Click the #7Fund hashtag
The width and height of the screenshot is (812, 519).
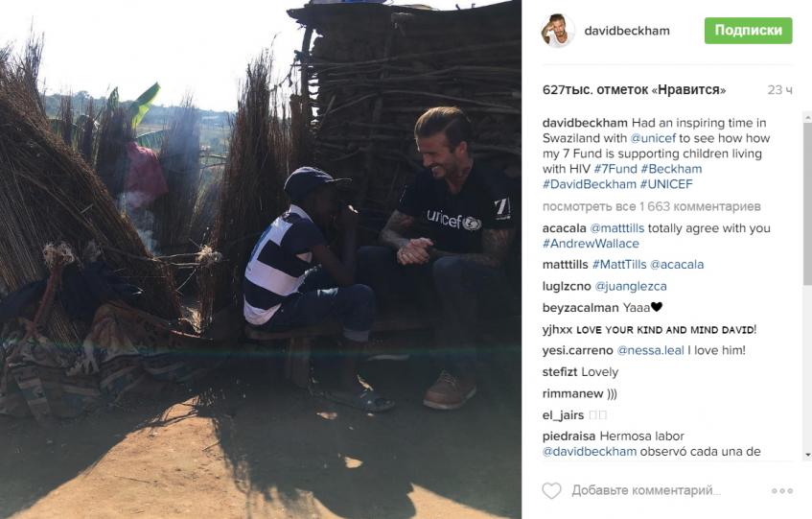(615, 169)
